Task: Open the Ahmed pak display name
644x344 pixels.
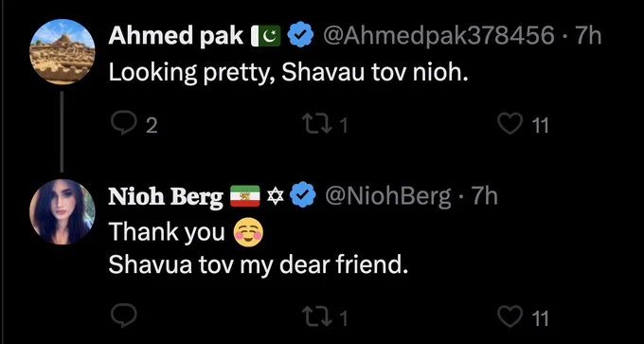Action: pyautogui.click(x=176, y=36)
